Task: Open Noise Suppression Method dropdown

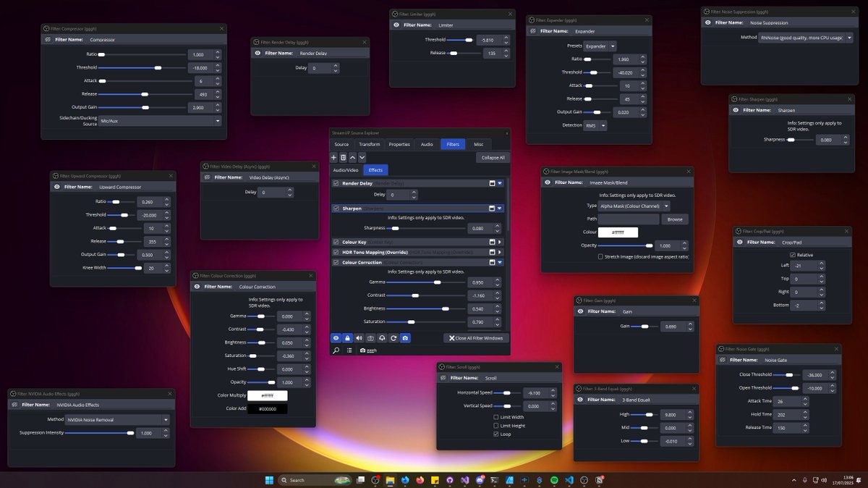Action: [x=807, y=37]
